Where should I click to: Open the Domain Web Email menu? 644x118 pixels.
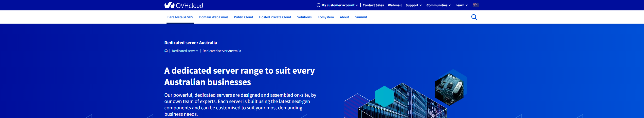pyautogui.click(x=213, y=17)
